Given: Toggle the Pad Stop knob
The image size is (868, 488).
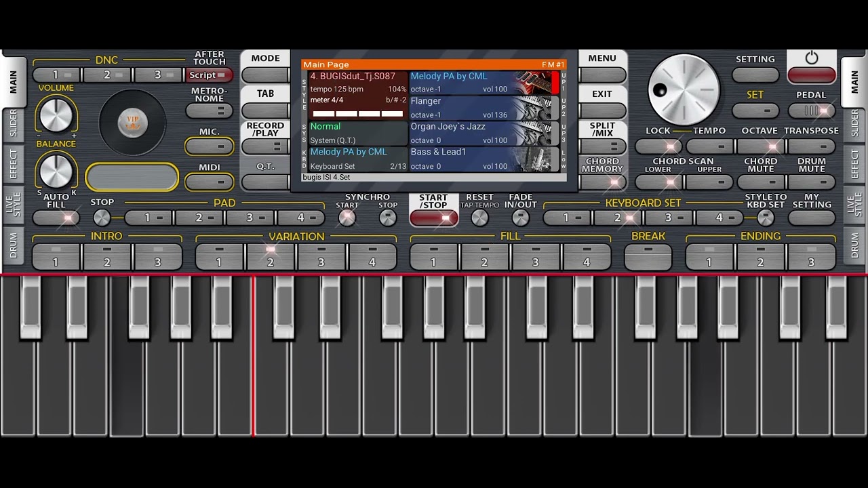Looking at the screenshot, I should click(102, 218).
